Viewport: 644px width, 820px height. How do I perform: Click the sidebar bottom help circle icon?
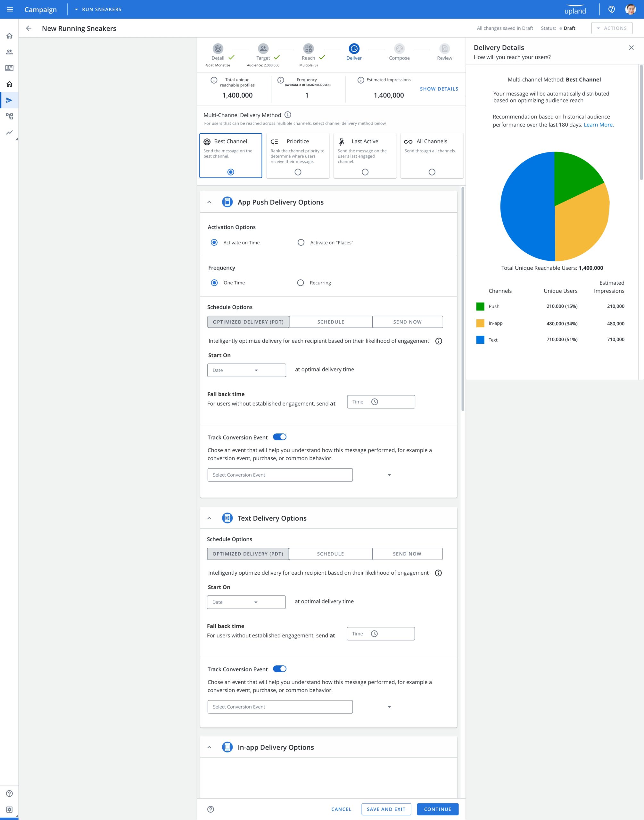9,794
